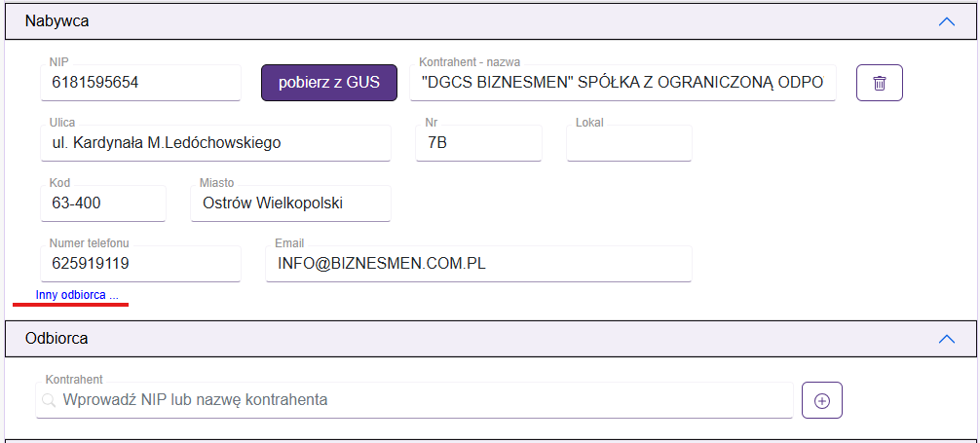Screen dimensions: 980x443
Task: Click the plus icon to add a contractor
Action: coord(821,400)
